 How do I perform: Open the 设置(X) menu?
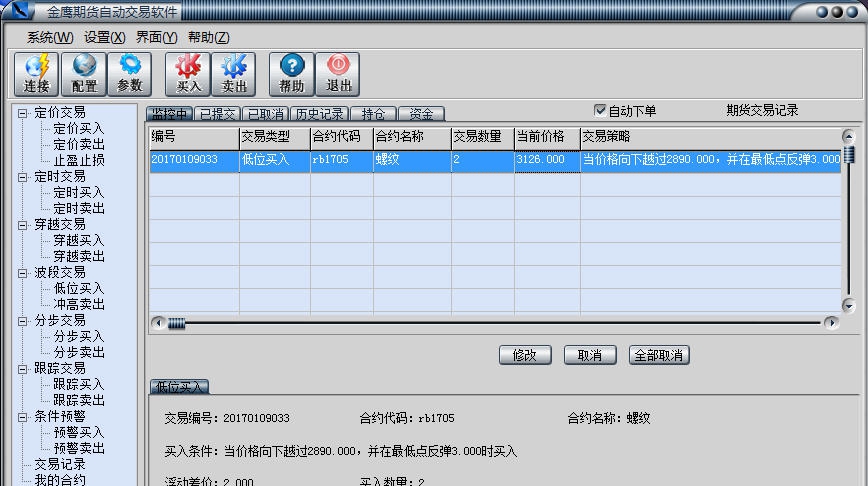pyautogui.click(x=105, y=37)
